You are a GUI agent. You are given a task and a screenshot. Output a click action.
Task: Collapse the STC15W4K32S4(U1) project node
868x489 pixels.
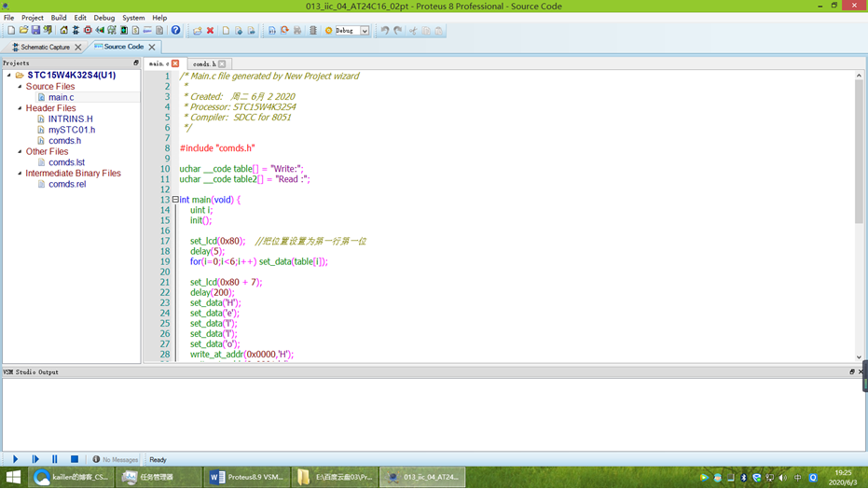pyautogui.click(x=9, y=75)
